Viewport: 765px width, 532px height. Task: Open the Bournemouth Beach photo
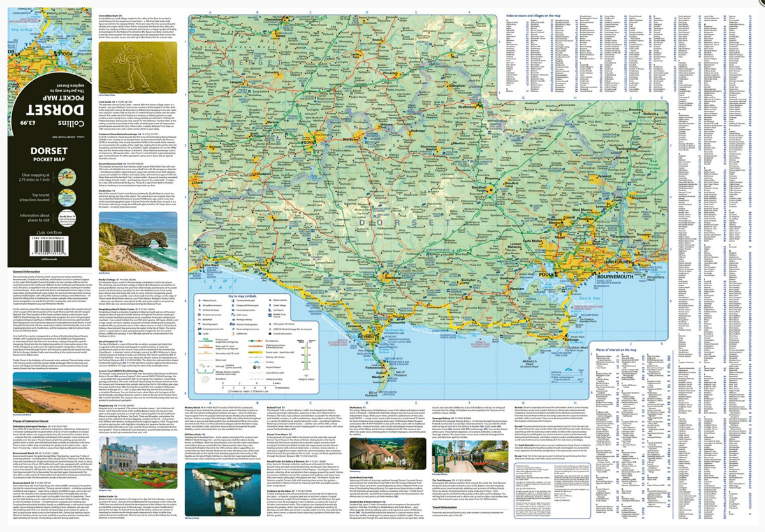[52, 392]
